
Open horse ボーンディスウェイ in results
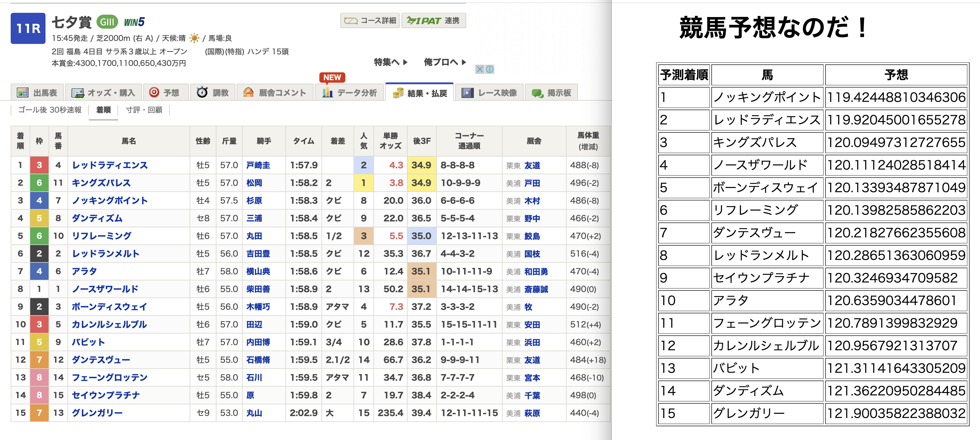pyautogui.click(x=109, y=307)
